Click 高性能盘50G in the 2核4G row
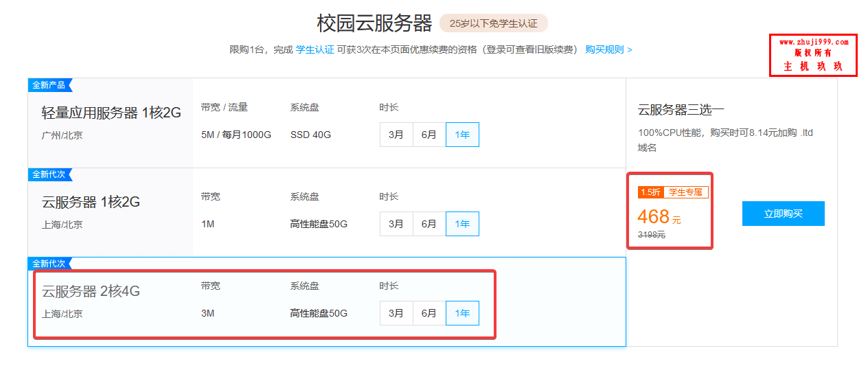Viewport: 868px width, 377px height. click(319, 314)
